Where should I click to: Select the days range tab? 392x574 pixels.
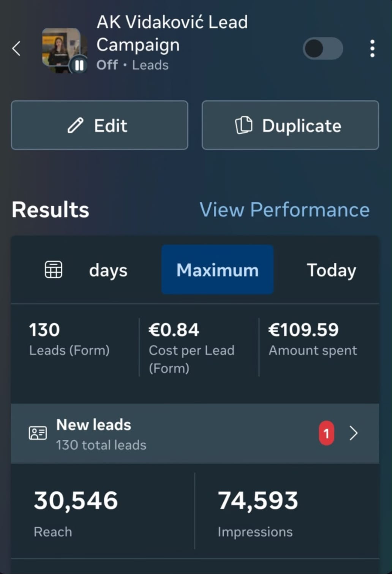pos(108,270)
